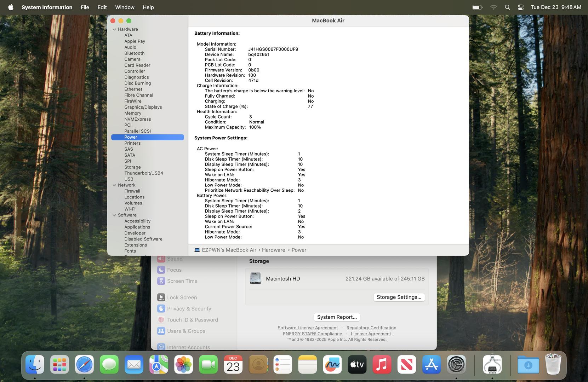Viewport: 588px width, 382px height.
Task: Select Graphics/Displays in the sidebar
Action: point(143,107)
